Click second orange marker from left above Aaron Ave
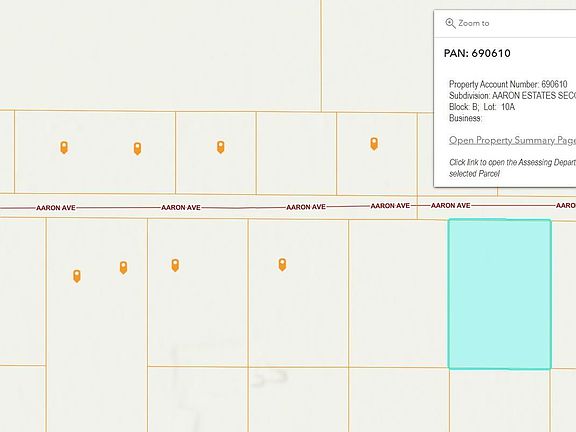This screenshot has height=432, width=576. [x=137, y=148]
